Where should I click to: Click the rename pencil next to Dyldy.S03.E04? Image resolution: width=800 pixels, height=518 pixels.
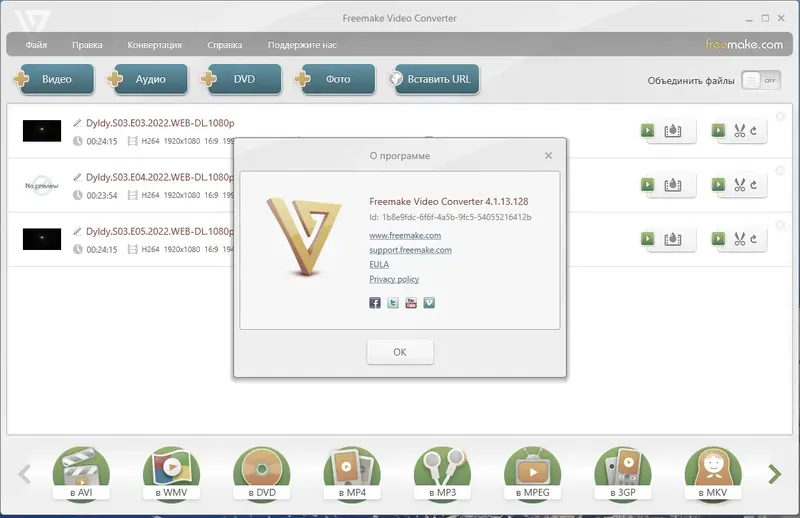(x=78, y=177)
